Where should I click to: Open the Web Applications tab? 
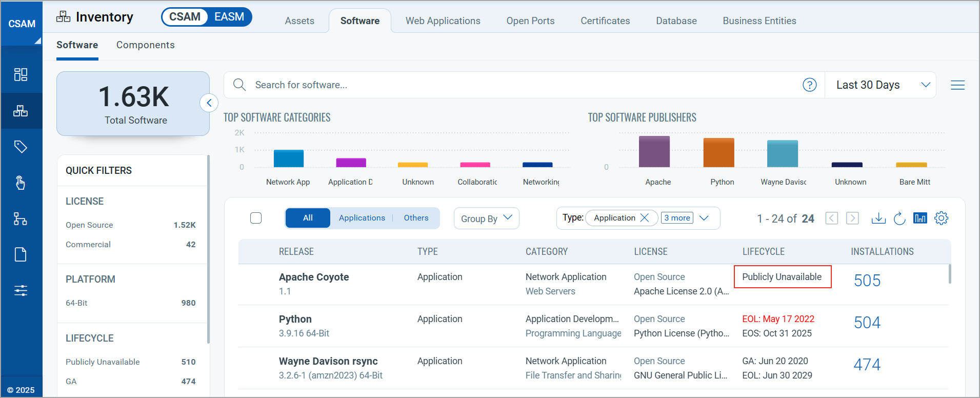[x=443, y=21]
